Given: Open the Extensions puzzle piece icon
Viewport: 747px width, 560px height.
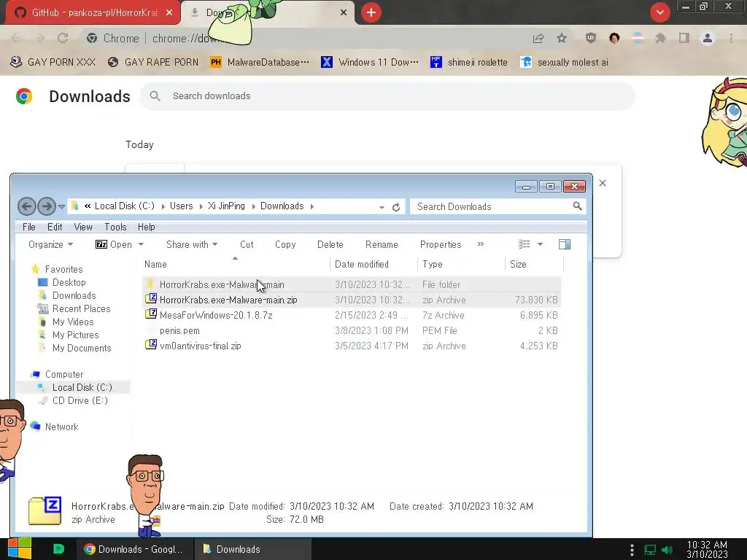Looking at the screenshot, I should coord(660,38).
